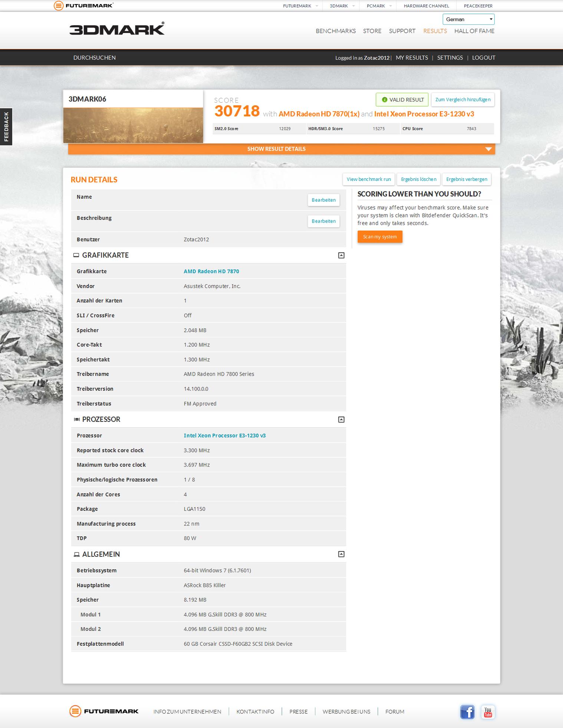Click Info zum Unternehmen footer link
The width and height of the screenshot is (563, 728).
tap(187, 711)
